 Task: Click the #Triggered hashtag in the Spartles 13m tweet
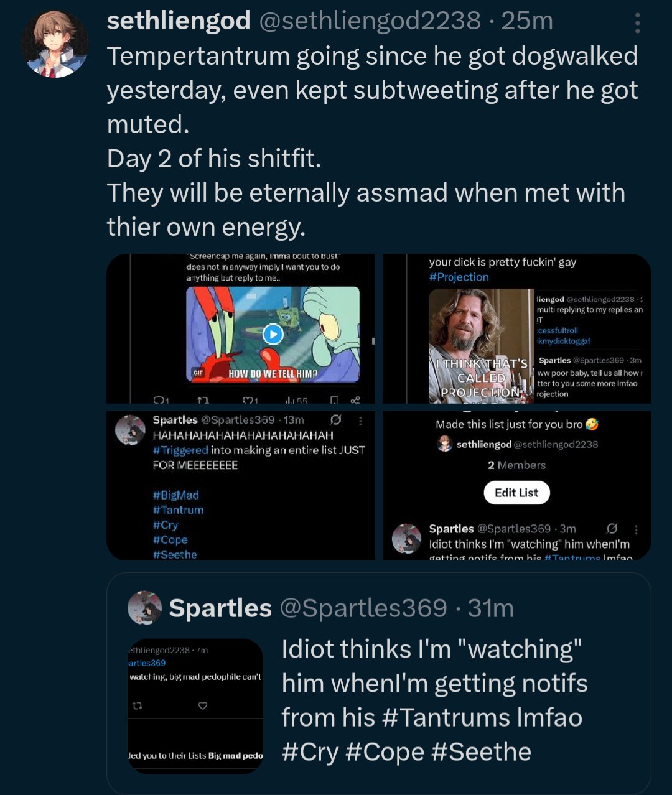click(180, 450)
